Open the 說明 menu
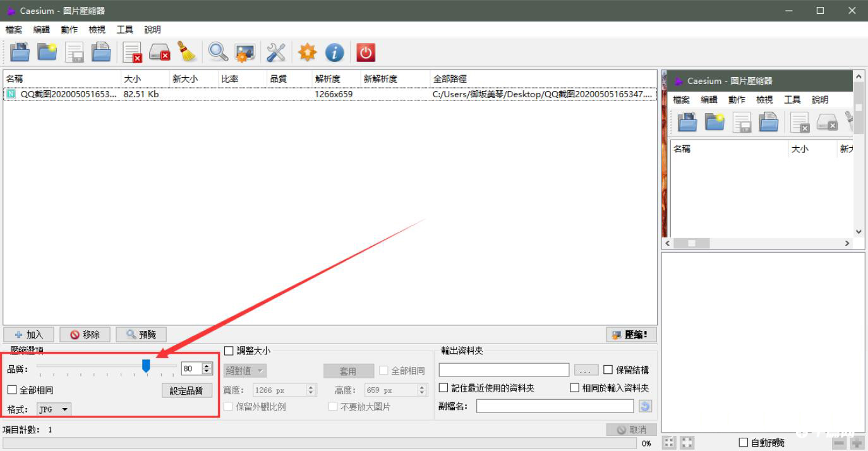Viewport: 868px width, 451px height. coord(152,29)
